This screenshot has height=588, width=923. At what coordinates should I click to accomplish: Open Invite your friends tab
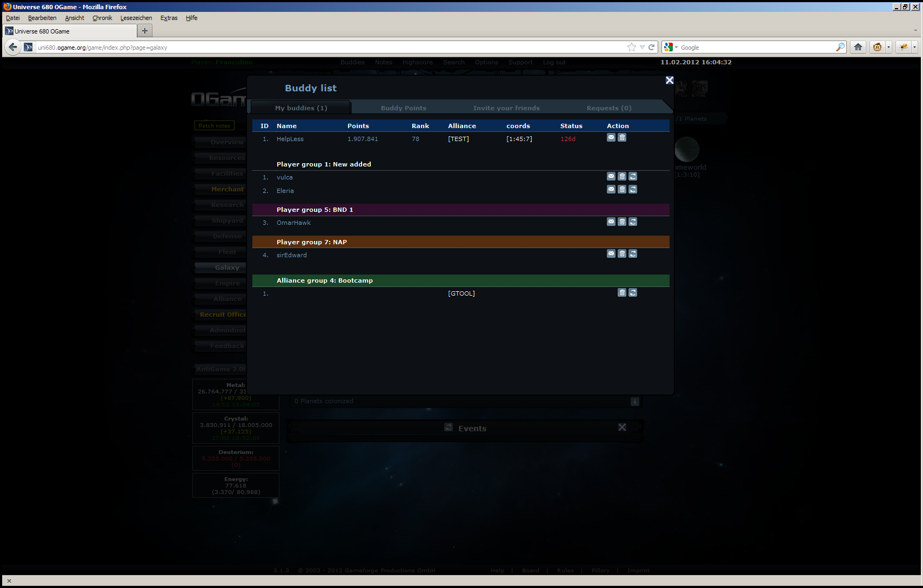(x=506, y=108)
